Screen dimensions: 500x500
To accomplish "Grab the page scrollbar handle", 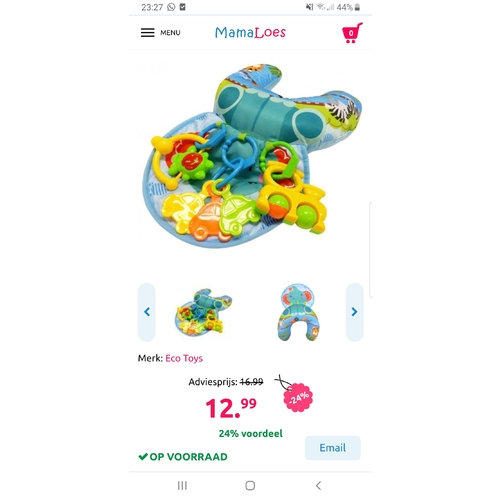I will point(371,249).
